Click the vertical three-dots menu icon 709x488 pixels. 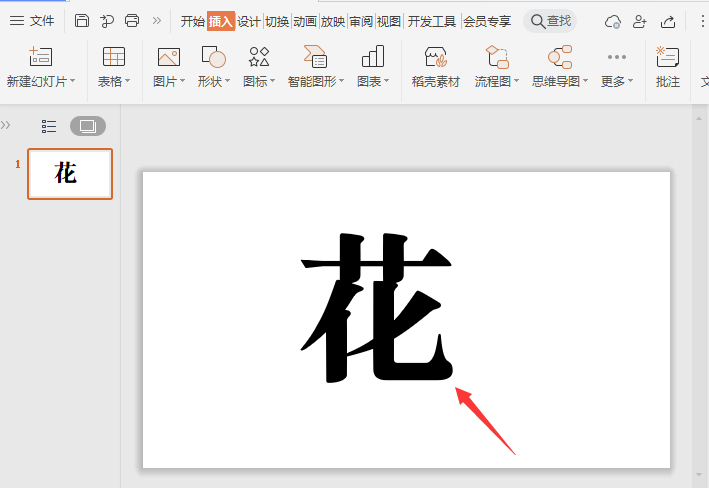702,21
